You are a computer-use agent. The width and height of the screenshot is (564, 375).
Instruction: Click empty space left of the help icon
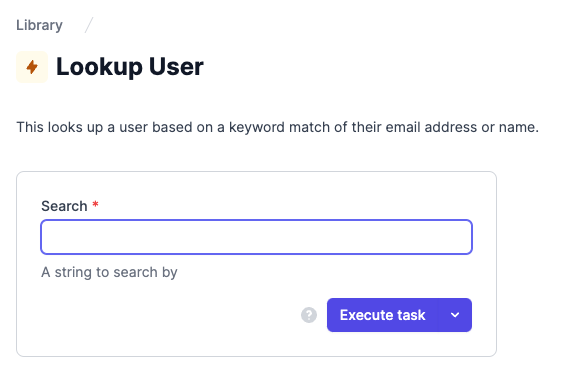point(169,315)
